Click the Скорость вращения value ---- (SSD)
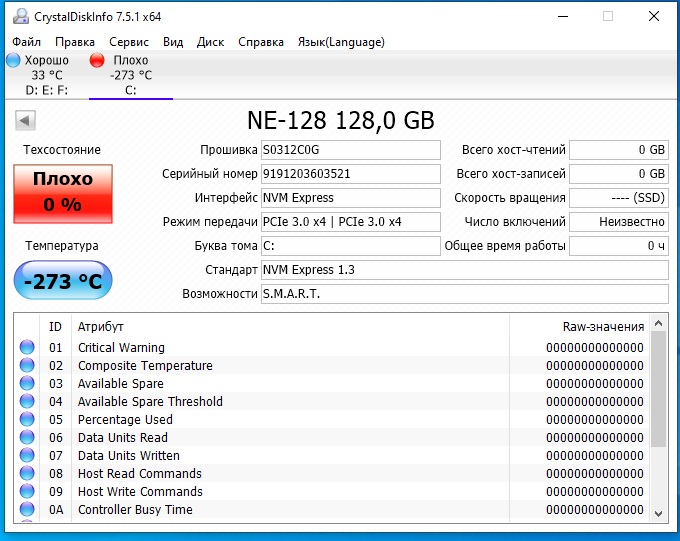Viewport: 680px width, 541px height. [x=619, y=198]
